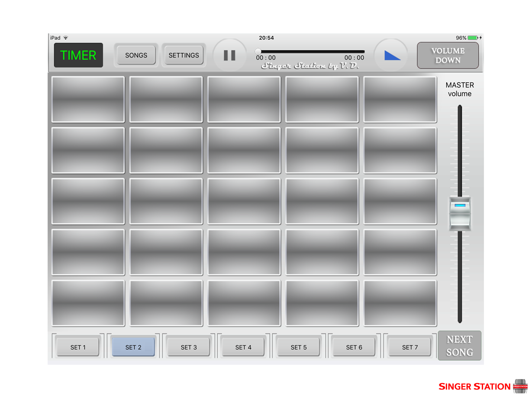This screenshot has width=532, height=399.
Task: Open the SONGS list
Action: coord(136,55)
